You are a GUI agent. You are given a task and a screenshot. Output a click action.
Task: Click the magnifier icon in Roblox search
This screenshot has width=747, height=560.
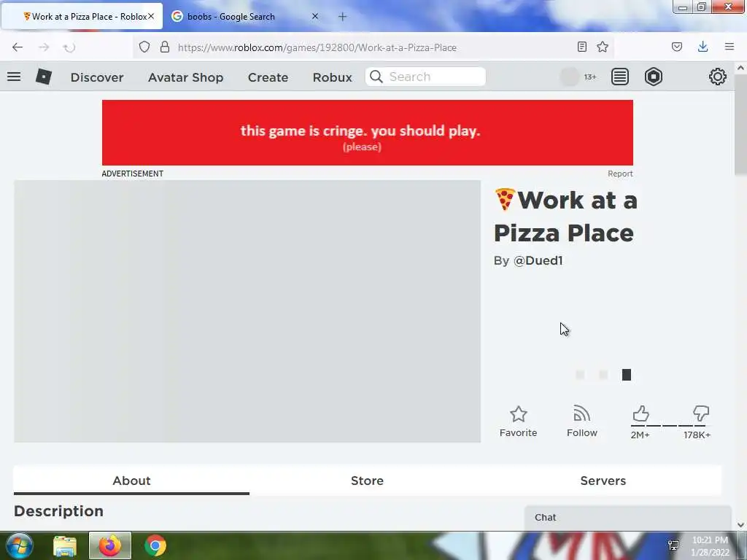pos(376,77)
